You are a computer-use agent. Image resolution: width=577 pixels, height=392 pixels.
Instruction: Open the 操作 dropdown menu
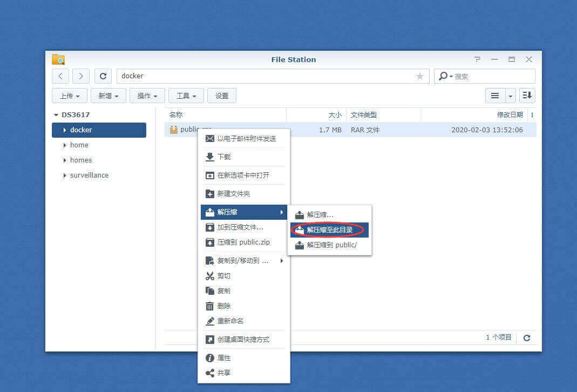pyautogui.click(x=147, y=96)
